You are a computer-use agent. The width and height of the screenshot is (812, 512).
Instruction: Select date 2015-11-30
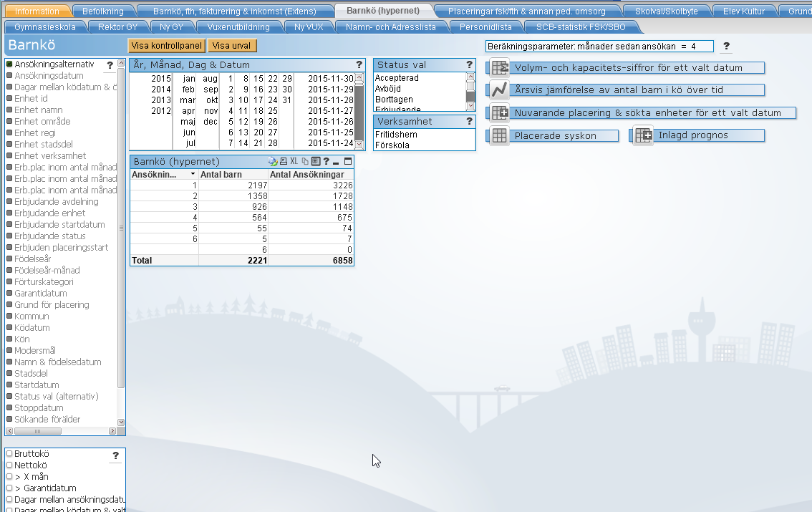pos(330,79)
